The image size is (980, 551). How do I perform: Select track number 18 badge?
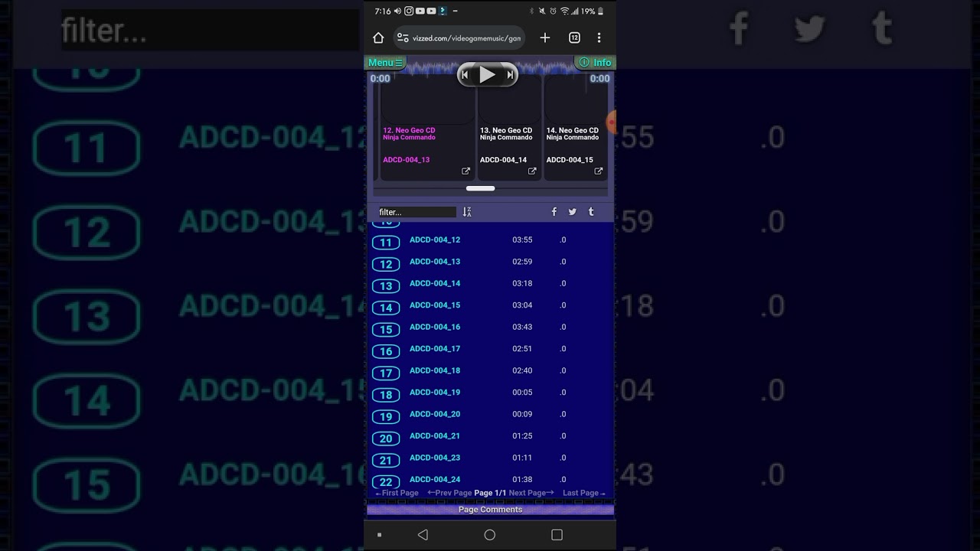tap(386, 395)
